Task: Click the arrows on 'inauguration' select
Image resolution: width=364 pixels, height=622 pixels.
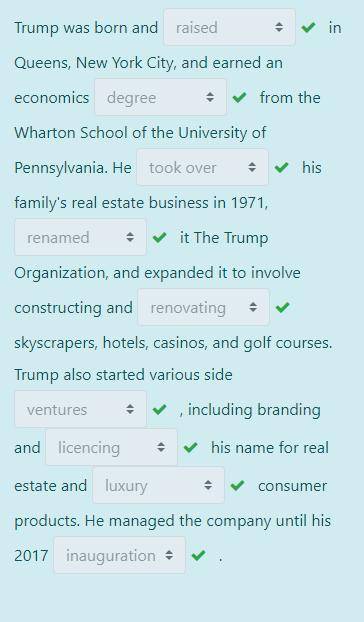Action: pos(169,555)
